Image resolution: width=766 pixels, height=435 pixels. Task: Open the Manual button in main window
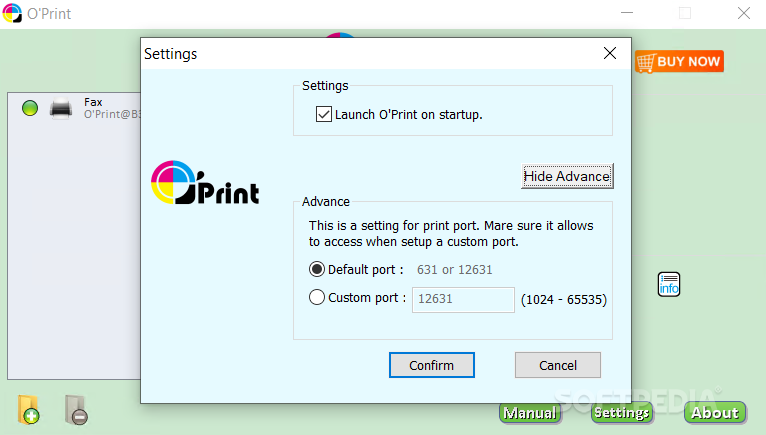[530, 413]
